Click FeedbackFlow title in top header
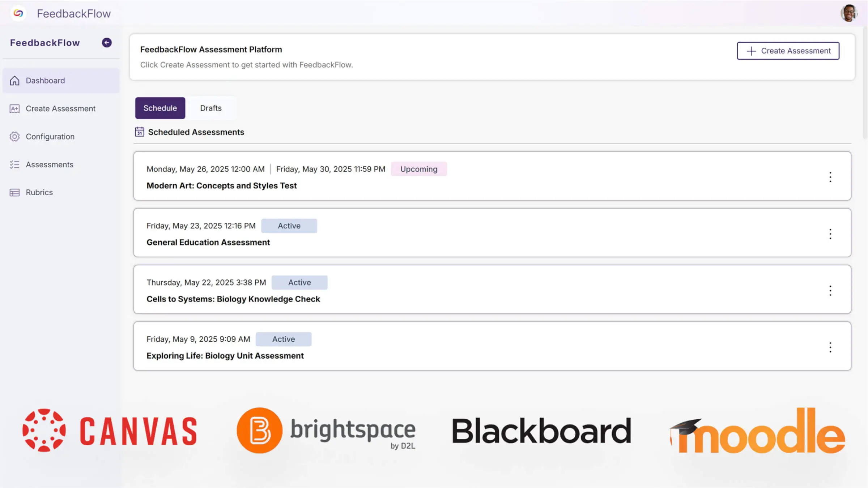This screenshot has height=488, width=868. point(74,14)
